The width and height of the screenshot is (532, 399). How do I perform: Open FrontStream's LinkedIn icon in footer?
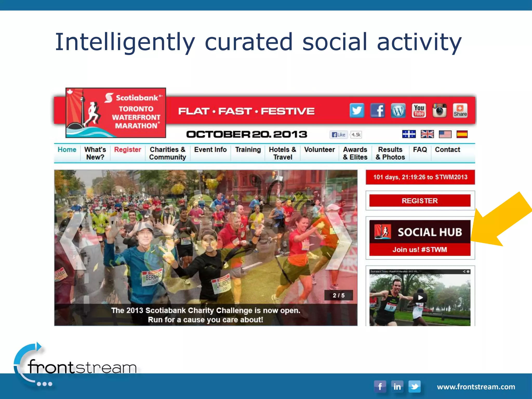397,387
